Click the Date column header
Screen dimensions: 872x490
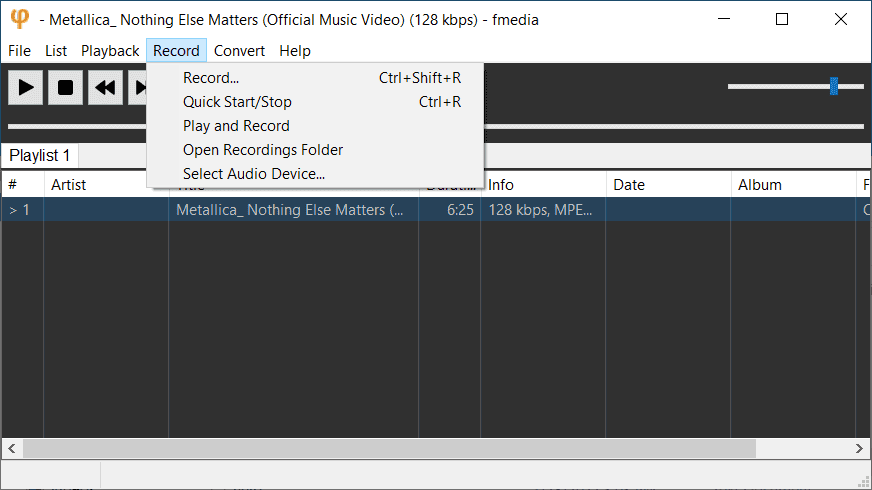[x=668, y=185]
